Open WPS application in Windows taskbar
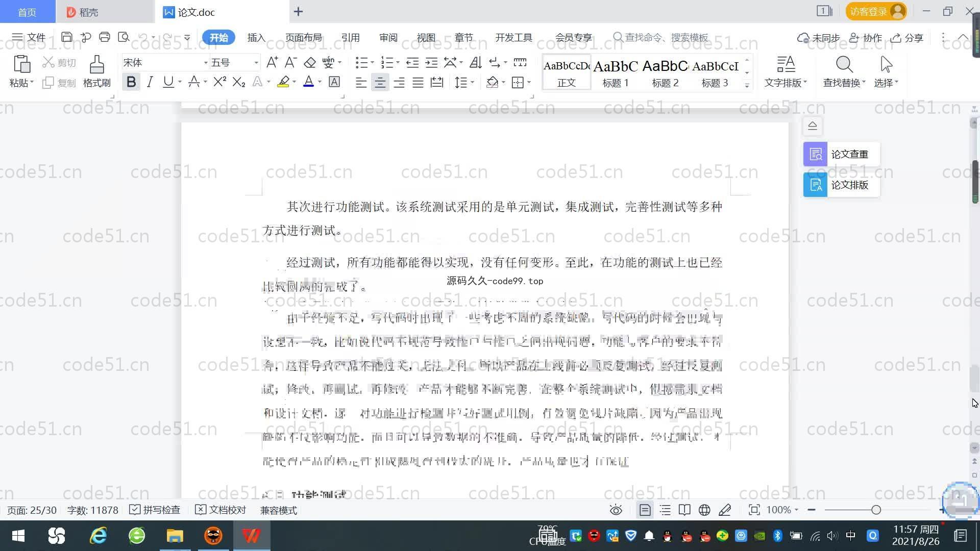The width and height of the screenshot is (980, 551). pyautogui.click(x=251, y=536)
